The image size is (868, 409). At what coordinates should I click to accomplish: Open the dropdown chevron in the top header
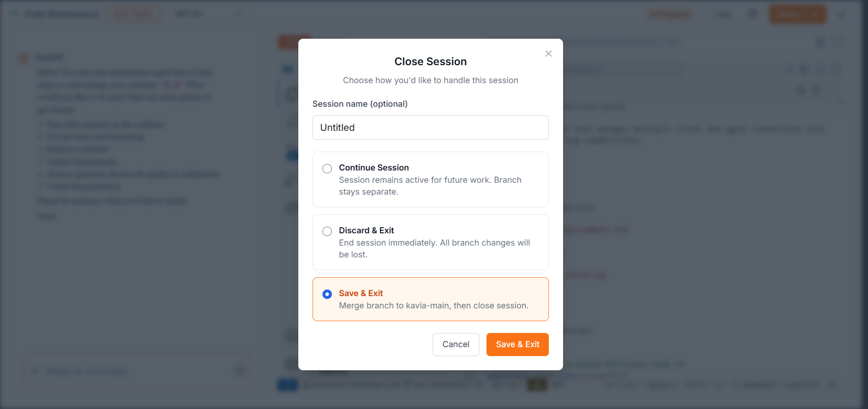point(239,14)
